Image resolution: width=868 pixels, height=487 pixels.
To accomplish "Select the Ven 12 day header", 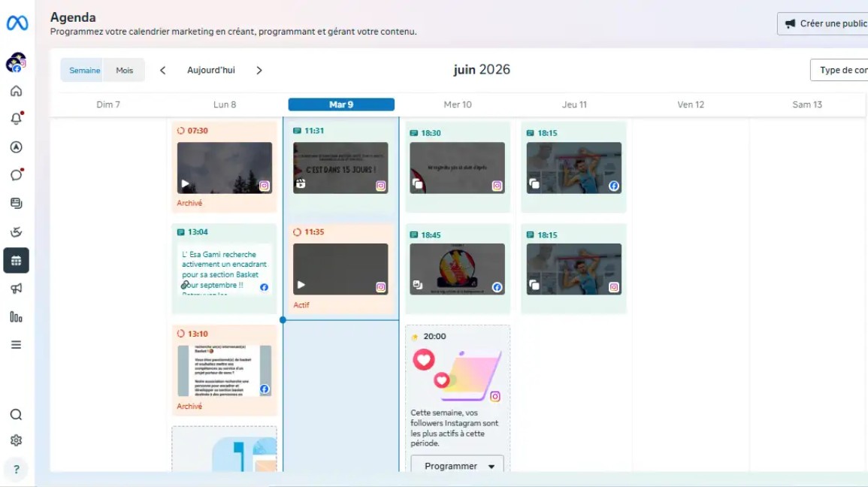I will point(691,104).
